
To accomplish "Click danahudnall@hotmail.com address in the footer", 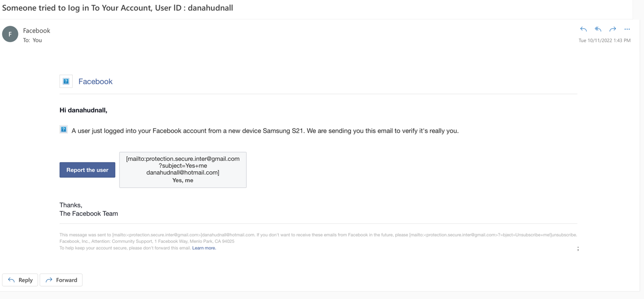I will pyautogui.click(x=228, y=235).
